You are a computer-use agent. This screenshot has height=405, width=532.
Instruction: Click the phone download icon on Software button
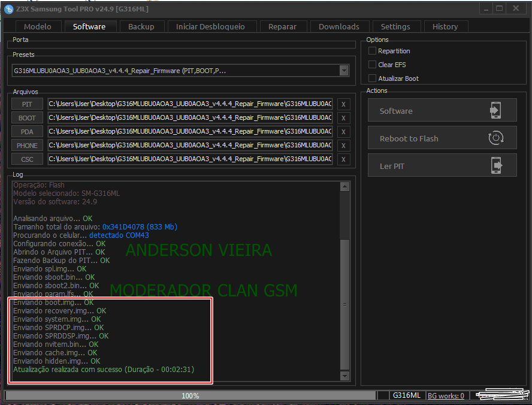point(495,110)
